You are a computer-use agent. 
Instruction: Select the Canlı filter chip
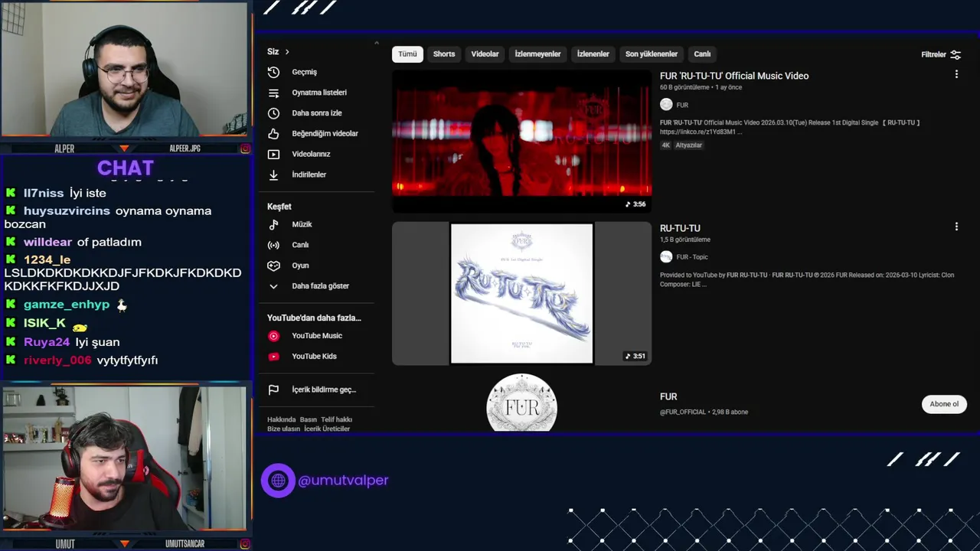pos(702,54)
